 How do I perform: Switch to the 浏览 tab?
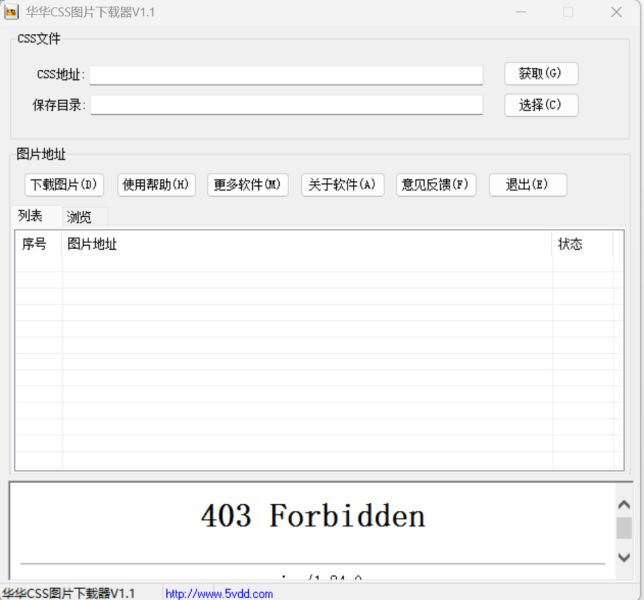(80, 217)
